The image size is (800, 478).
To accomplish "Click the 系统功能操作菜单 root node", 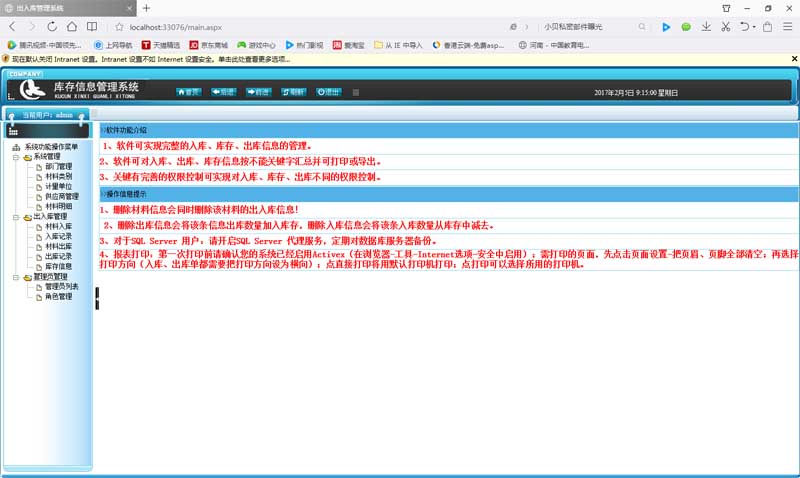I will [x=51, y=147].
